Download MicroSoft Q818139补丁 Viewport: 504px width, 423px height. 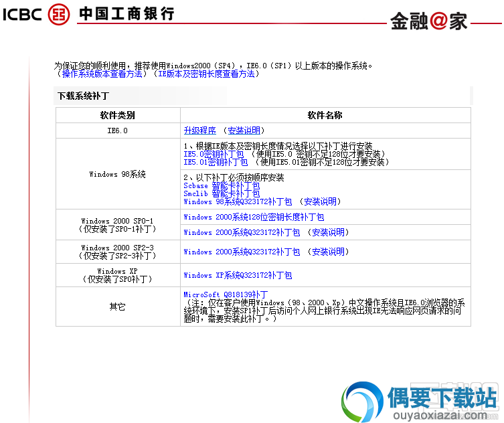[226, 294]
